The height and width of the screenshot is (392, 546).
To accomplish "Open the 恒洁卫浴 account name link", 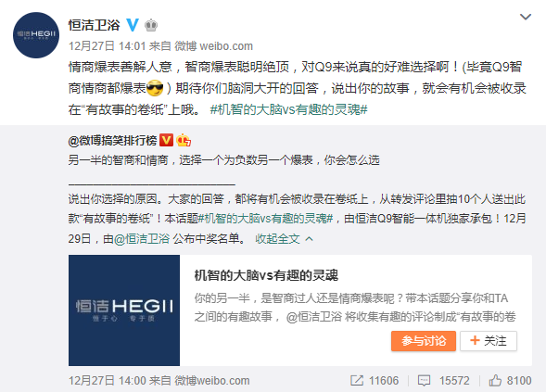I will (94, 25).
